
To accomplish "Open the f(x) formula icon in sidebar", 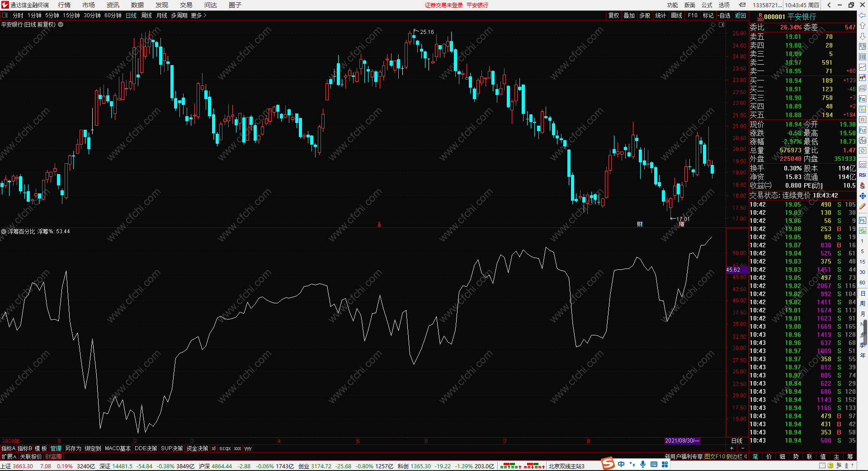I will (x=863, y=141).
